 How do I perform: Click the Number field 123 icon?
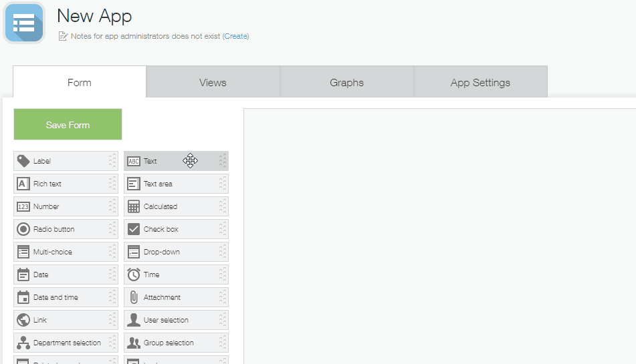pos(23,207)
